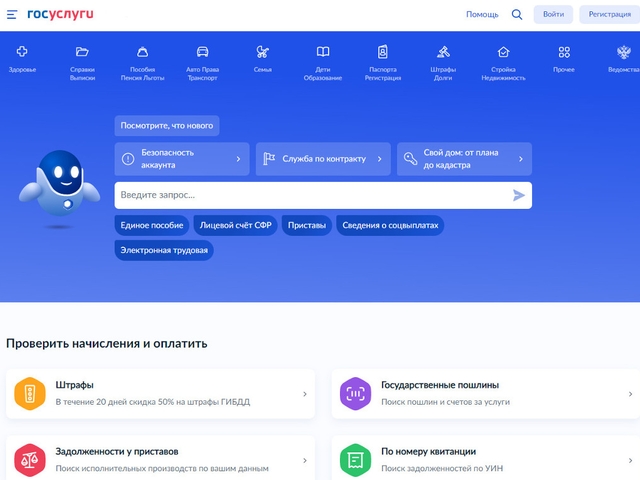Expand Служба по контракту chevron

click(380, 159)
